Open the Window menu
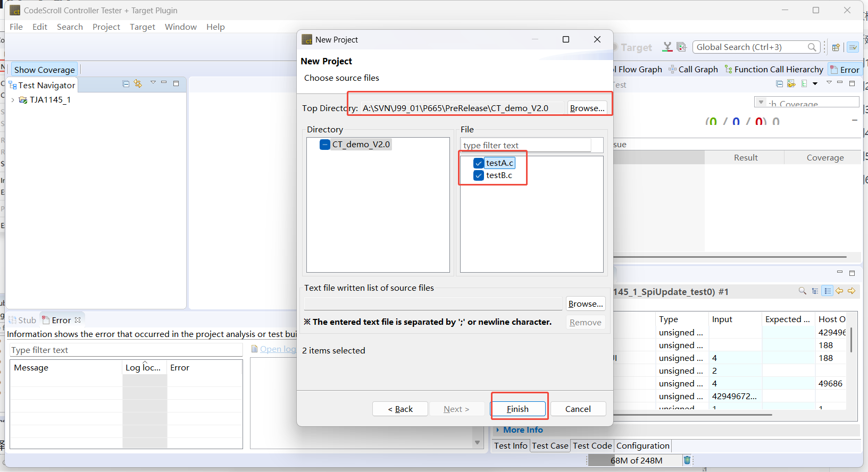The image size is (868, 472). click(x=181, y=27)
